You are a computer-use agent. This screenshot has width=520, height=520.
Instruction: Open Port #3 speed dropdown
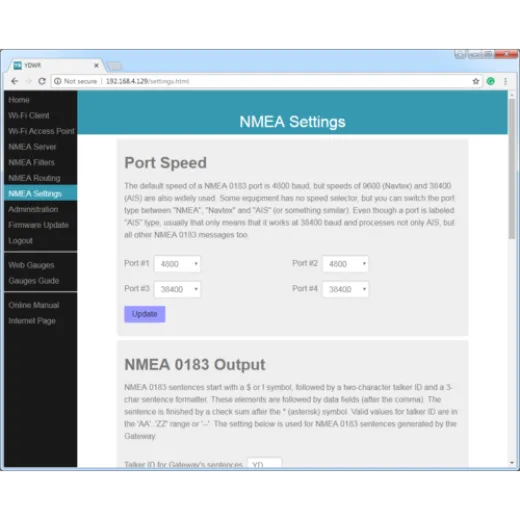coord(177,289)
